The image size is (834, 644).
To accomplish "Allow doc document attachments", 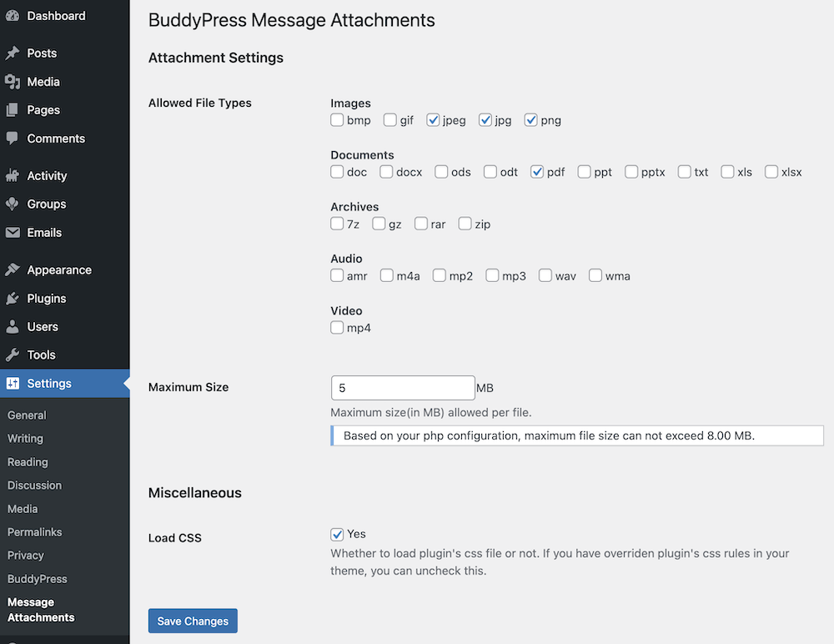I will point(337,171).
